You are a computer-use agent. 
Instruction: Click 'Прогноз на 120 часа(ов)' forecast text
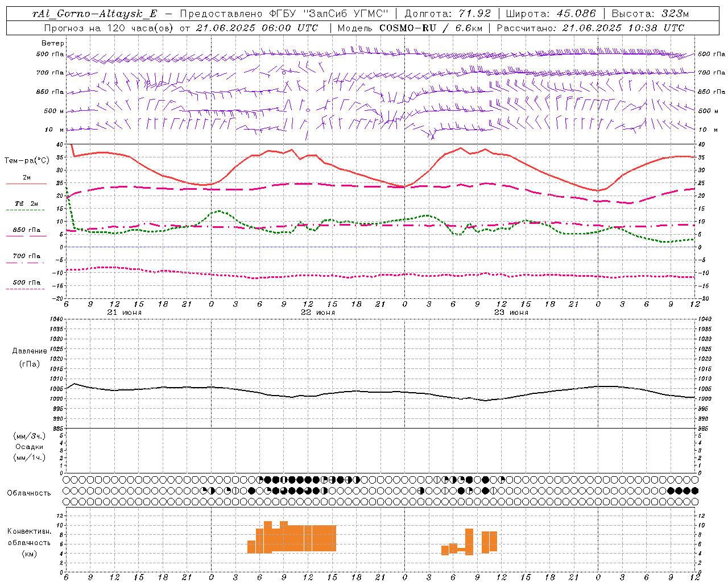pyautogui.click(x=110, y=28)
